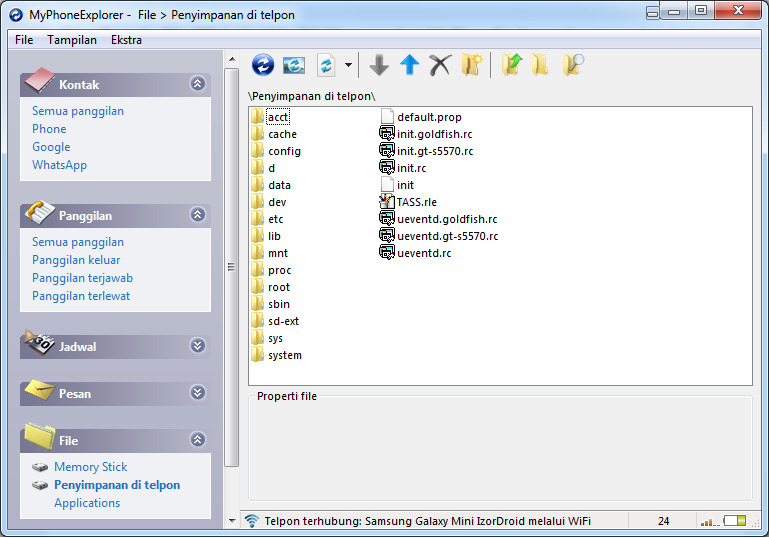Open Panggilan keluar list
Viewport: 769px width, 538px height.
tap(76, 260)
